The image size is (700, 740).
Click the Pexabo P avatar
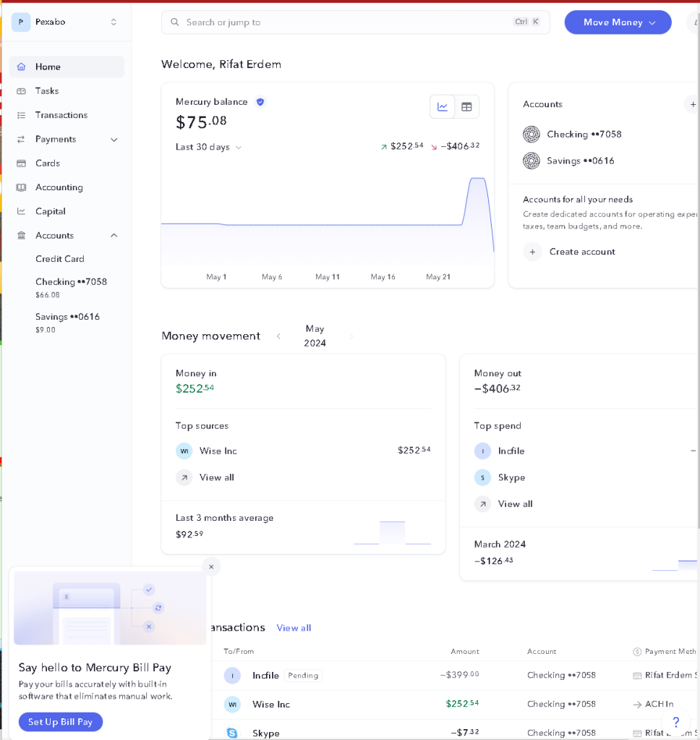click(21, 22)
